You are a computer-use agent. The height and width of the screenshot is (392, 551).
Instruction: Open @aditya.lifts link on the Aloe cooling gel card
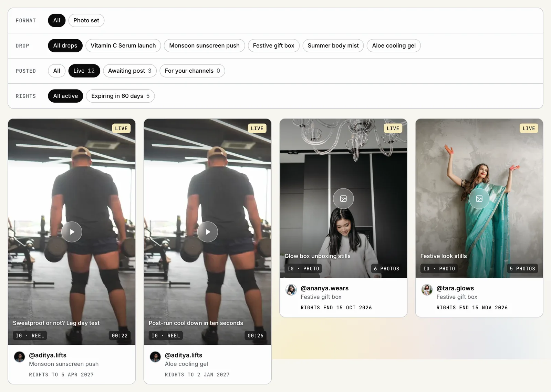184,355
